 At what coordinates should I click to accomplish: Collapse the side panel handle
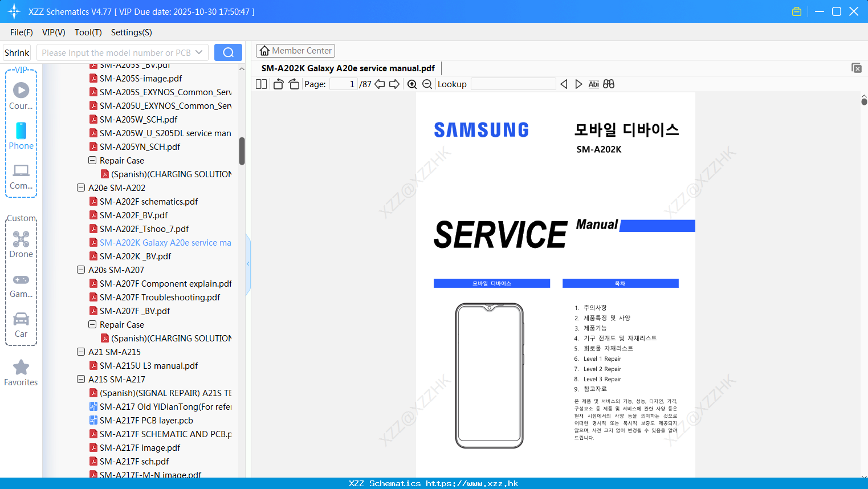point(248,263)
